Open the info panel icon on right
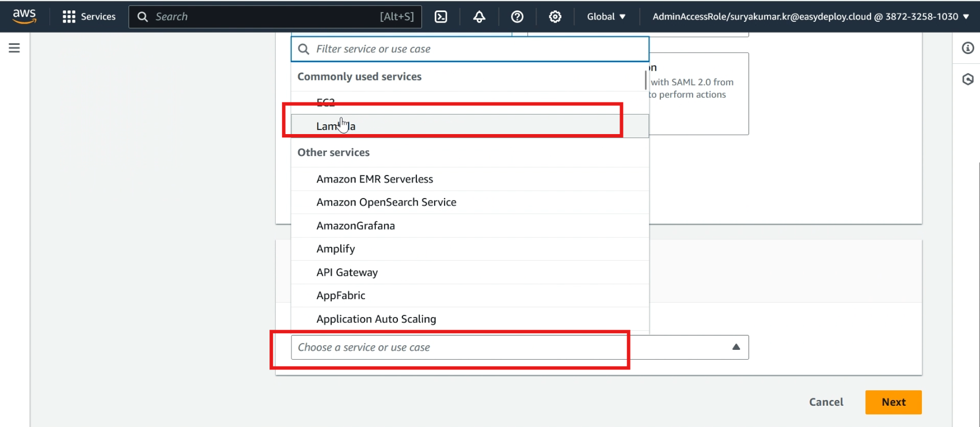Image resolution: width=980 pixels, height=427 pixels. pyautogui.click(x=968, y=48)
